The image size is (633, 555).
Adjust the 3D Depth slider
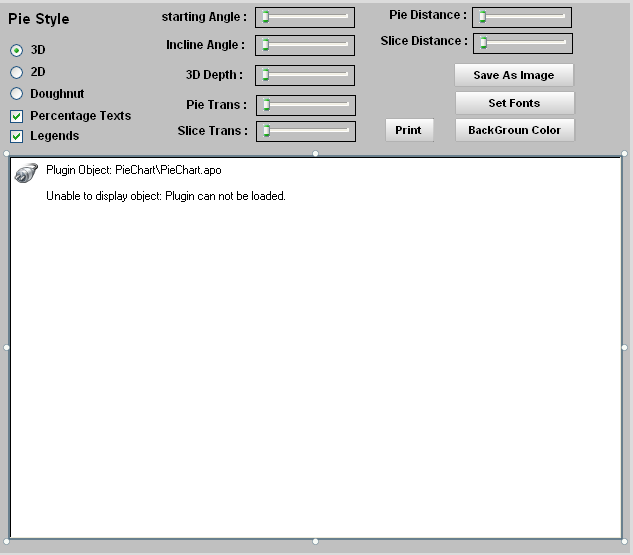(305, 75)
